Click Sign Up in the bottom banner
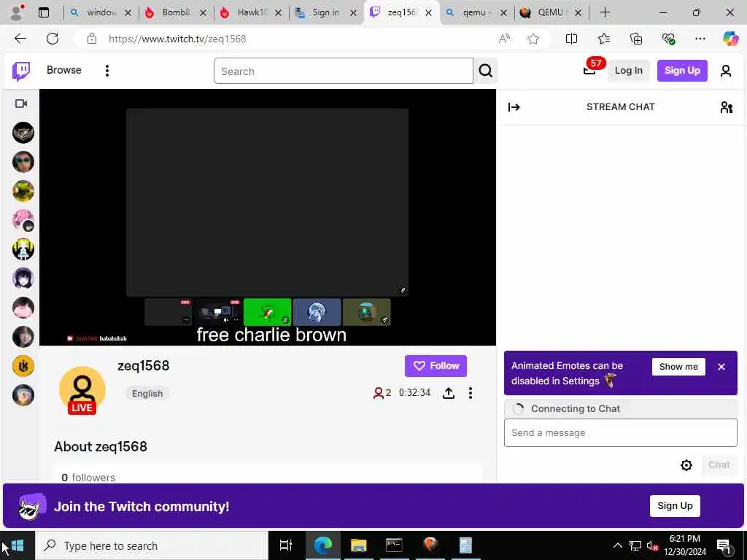Viewport: 747px width, 560px height. (x=675, y=506)
